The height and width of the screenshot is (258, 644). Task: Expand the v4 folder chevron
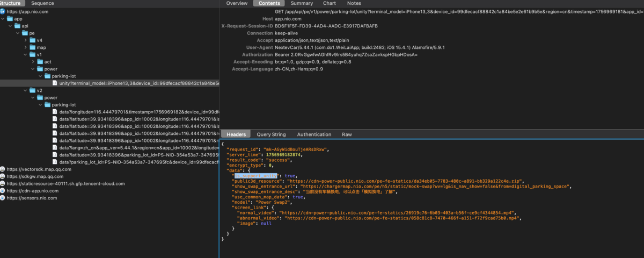point(25,40)
